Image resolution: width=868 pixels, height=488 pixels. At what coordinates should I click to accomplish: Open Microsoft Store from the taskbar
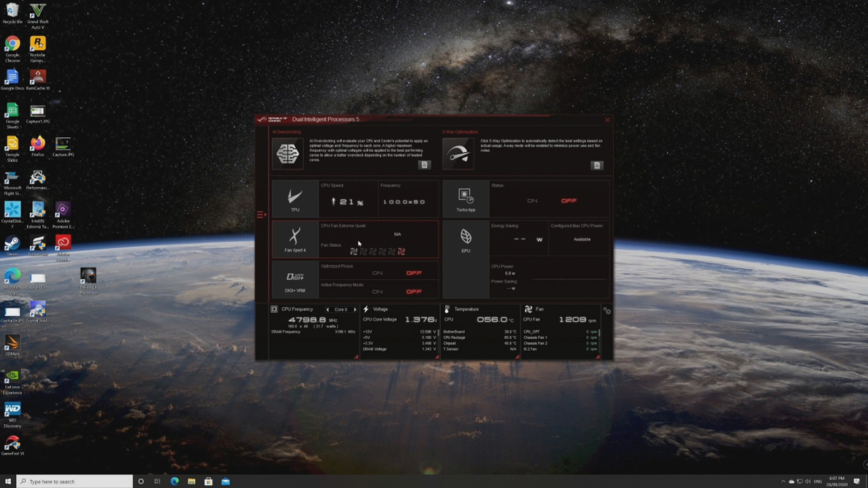point(208,481)
